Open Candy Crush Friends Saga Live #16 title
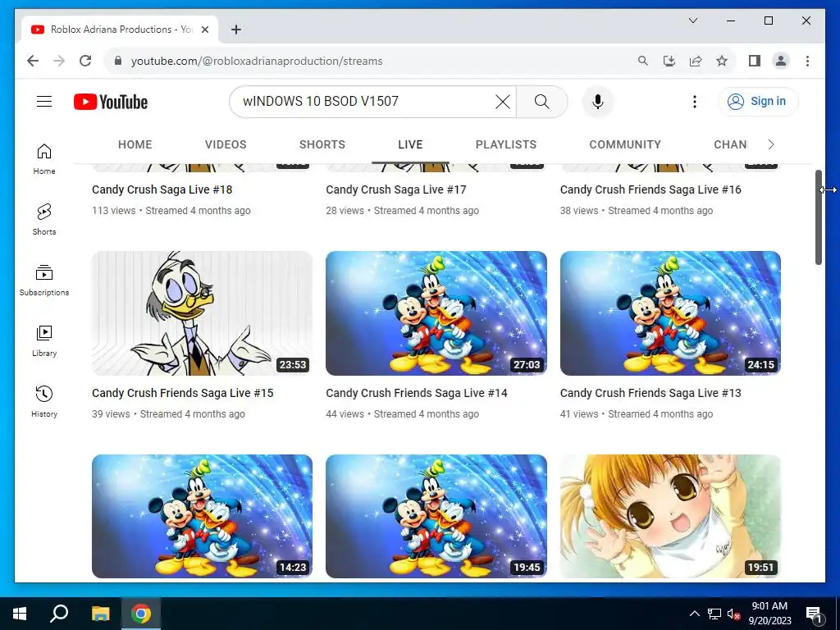The width and height of the screenshot is (840, 630). point(651,189)
